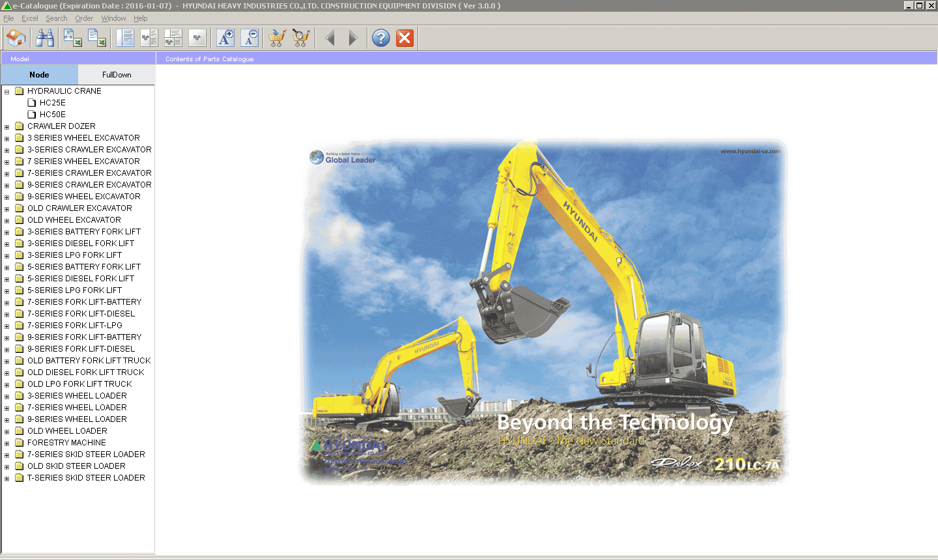
Task: Enlarge the font with the A+ icon
Action: [225, 38]
